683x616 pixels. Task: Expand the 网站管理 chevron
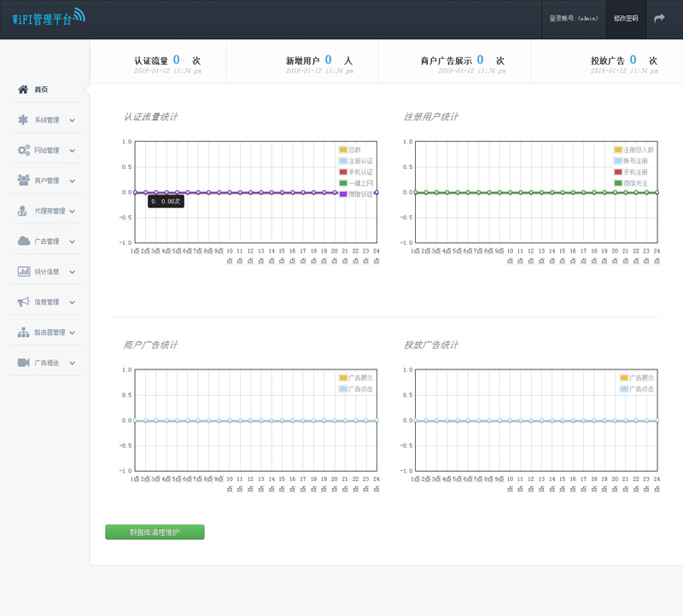pos(73,151)
